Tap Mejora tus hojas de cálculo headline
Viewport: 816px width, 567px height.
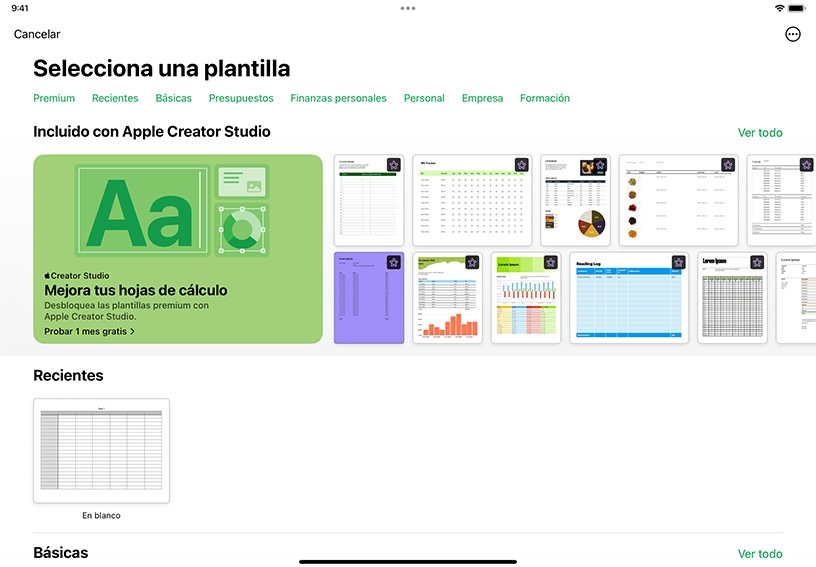(x=136, y=290)
